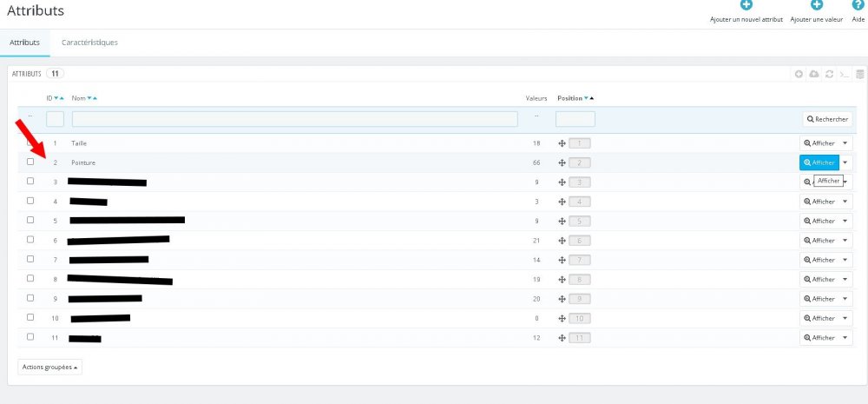
Task: Open the Aide help icon
Action: (858, 5)
